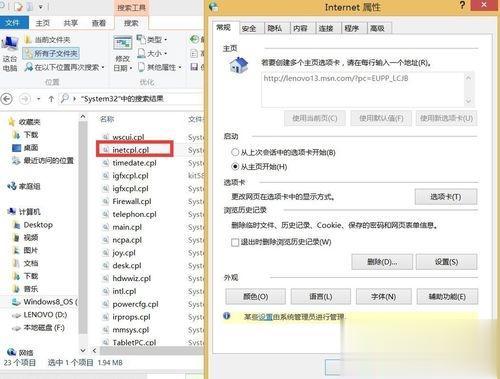This screenshot has width=500, height=379.
Task: Select the LENOVO (D:) drive
Action: pos(39,315)
